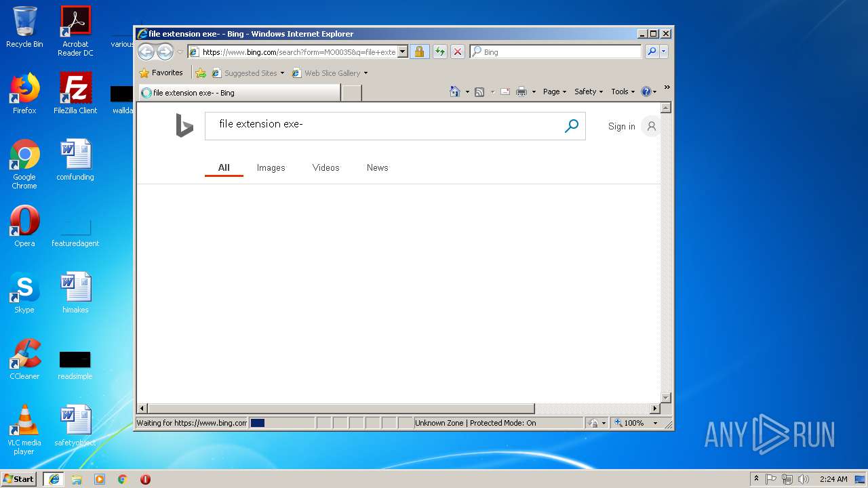Image resolution: width=868 pixels, height=488 pixels.
Task: Click the 100% zoom level button
Action: tap(630, 423)
